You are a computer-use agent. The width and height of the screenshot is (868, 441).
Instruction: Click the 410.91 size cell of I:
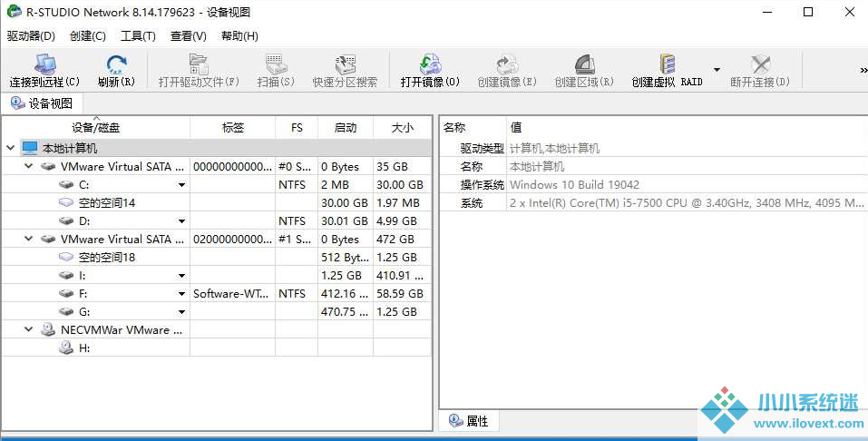pos(400,275)
